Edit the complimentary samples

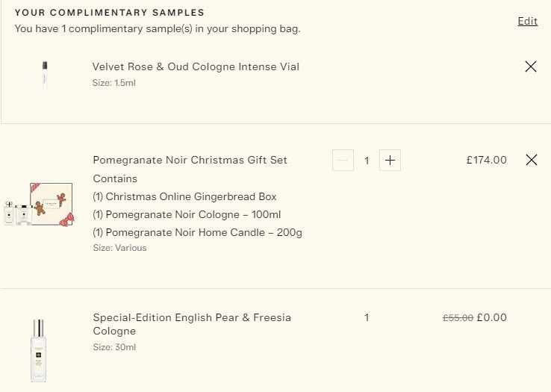[527, 21]
